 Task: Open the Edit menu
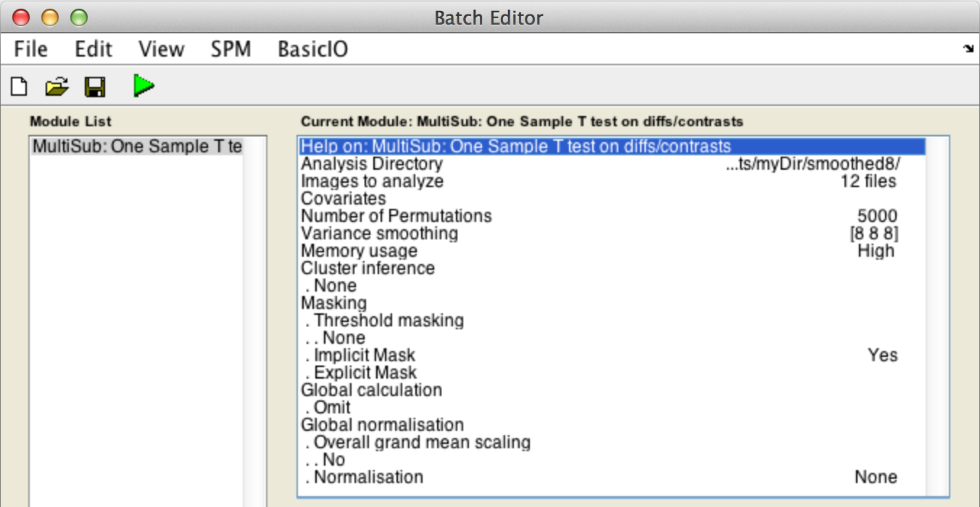coord(94,49)
